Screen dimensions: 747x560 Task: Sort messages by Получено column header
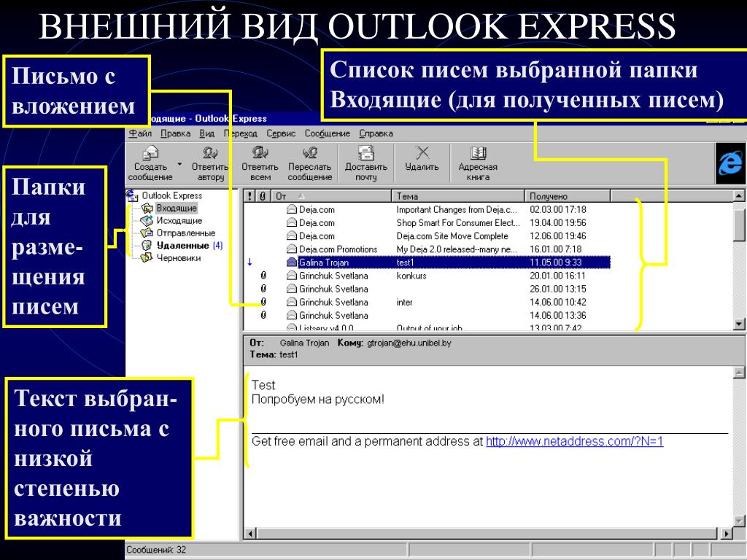(x=568, y=196)
